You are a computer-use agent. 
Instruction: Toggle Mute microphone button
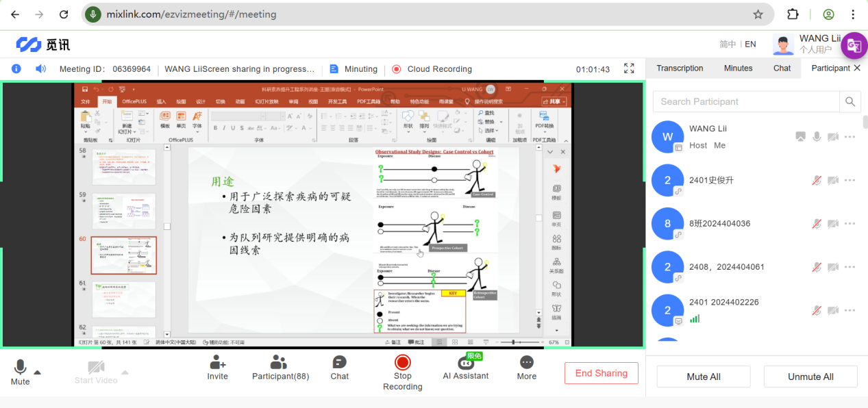(x=21, y=368)
